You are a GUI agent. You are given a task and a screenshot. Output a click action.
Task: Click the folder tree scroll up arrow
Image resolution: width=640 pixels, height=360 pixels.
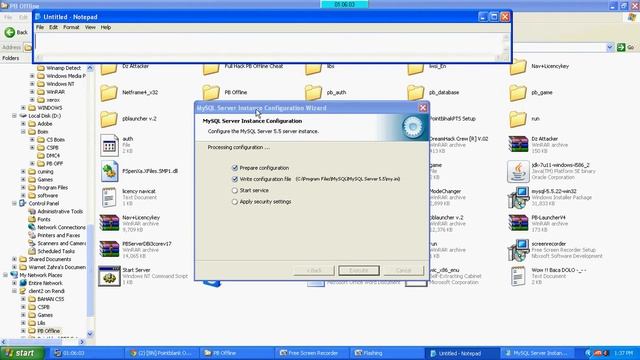[x=90, y=68]
